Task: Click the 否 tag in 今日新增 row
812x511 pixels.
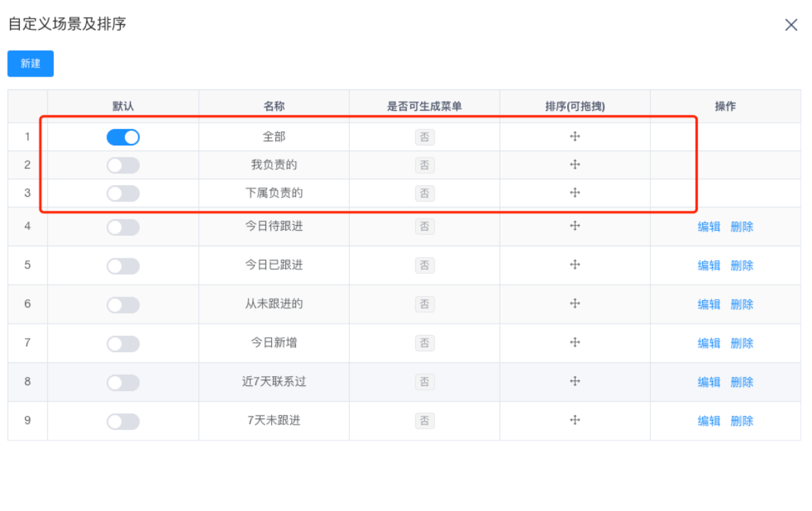Action: (424, 344)
